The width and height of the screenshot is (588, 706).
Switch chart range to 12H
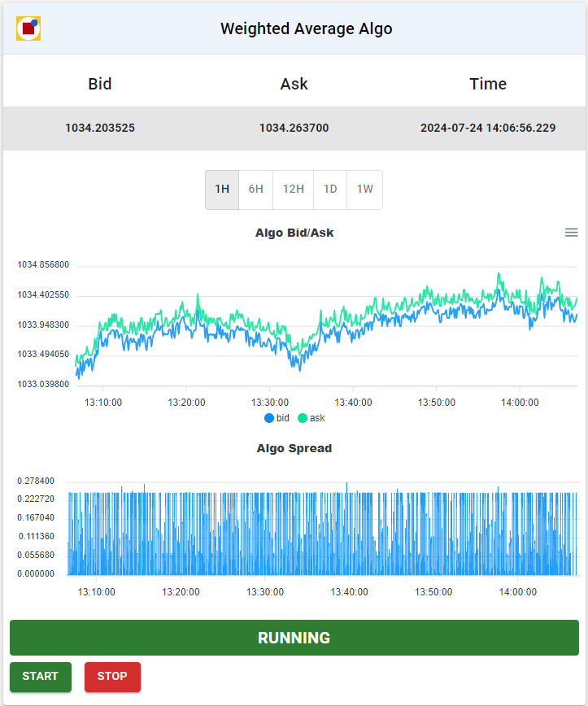[293, 190]
